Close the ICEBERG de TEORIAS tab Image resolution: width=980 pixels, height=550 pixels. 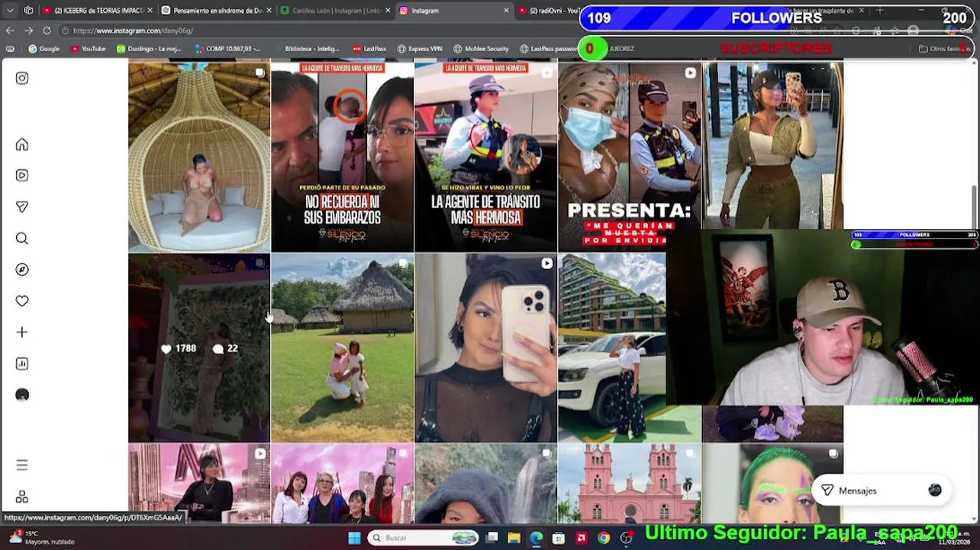(149, 11)
